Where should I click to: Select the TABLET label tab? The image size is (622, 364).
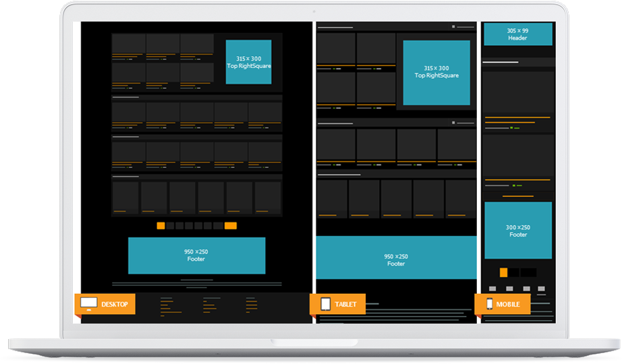pos(345,304)
